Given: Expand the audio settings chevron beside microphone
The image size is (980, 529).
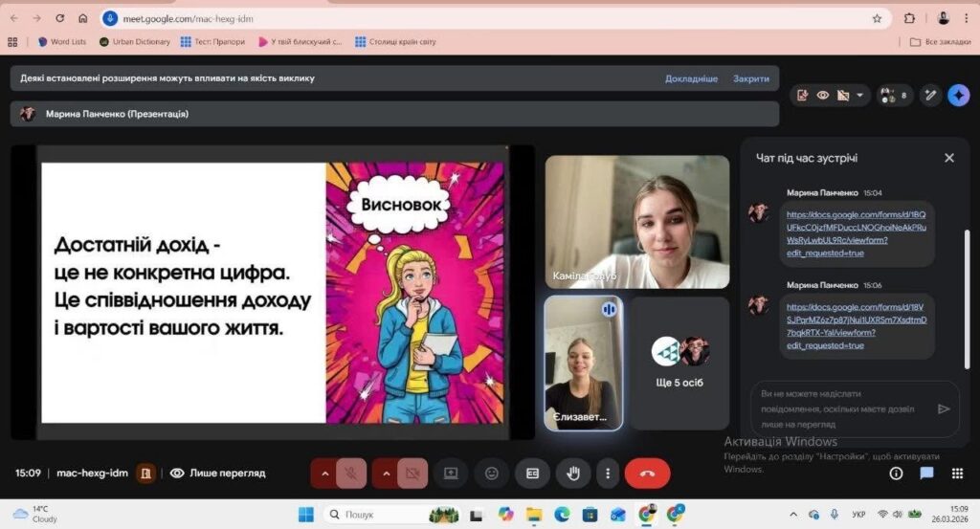Looking at the screenshot, I should click(324, 473).
